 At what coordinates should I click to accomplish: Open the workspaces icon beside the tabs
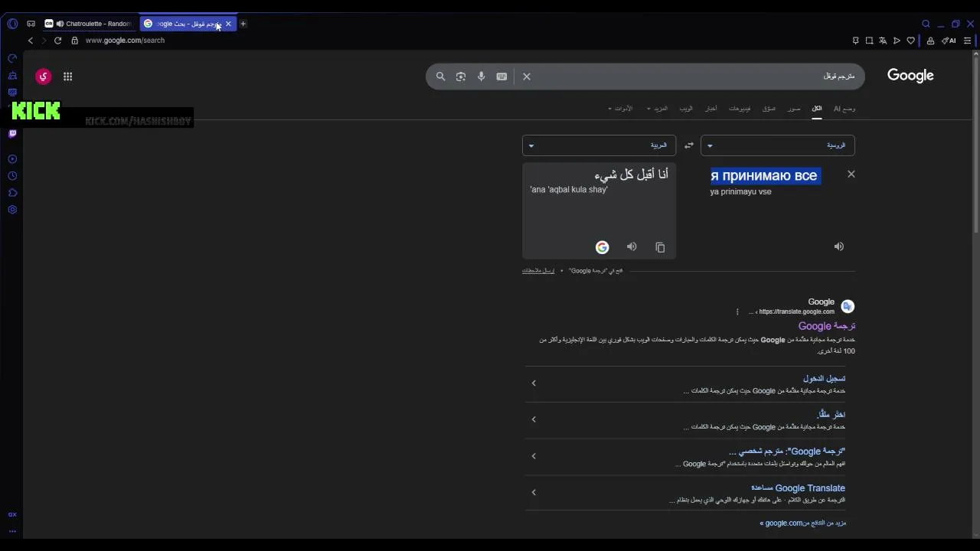click(x=31, y=24)
